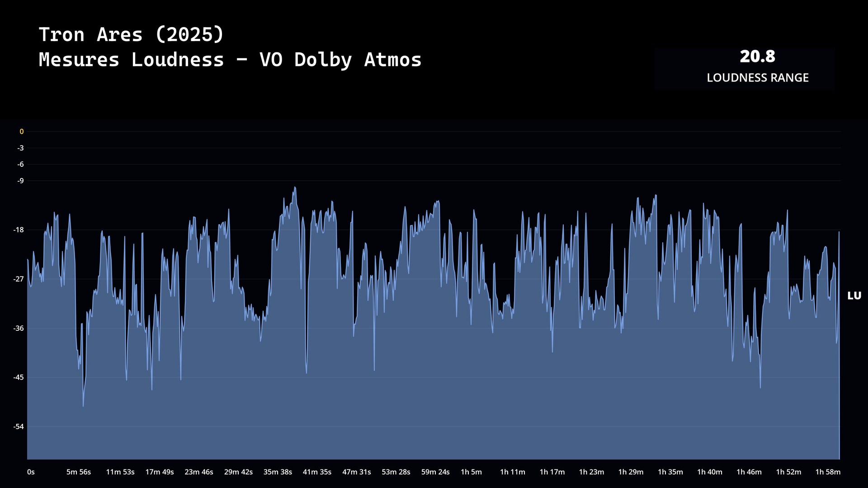This screenshot has width=868, height=488.
Task: Click the 1h 46m timeline label
Action: (x=749, y=472)
